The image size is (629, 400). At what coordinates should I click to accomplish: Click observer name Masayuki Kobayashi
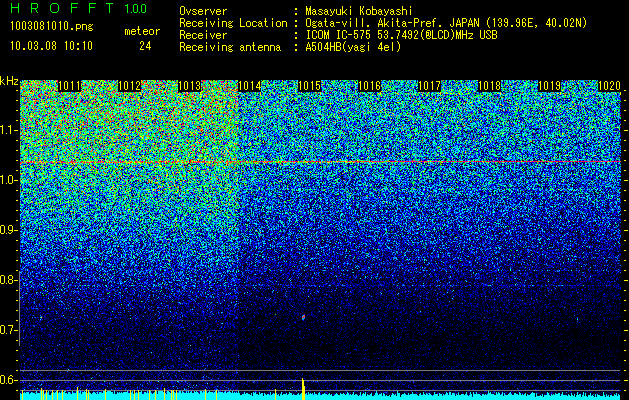[359, 11]
